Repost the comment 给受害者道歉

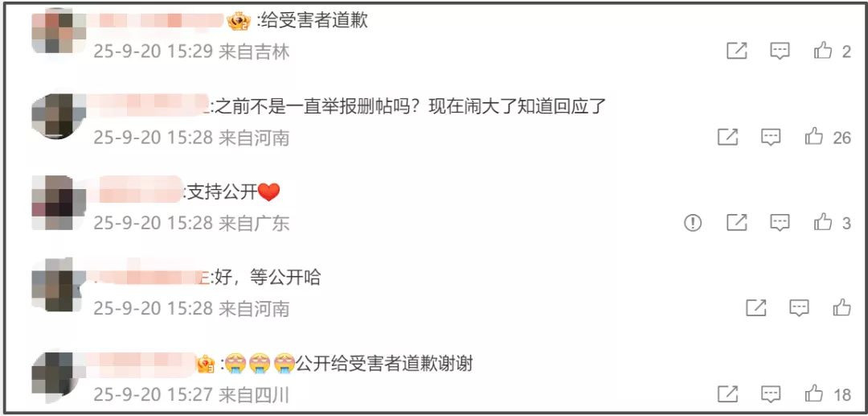pos(737,51)
